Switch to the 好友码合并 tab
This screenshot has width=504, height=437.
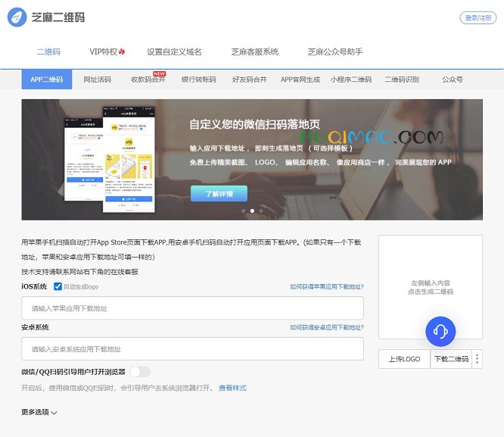250,80
